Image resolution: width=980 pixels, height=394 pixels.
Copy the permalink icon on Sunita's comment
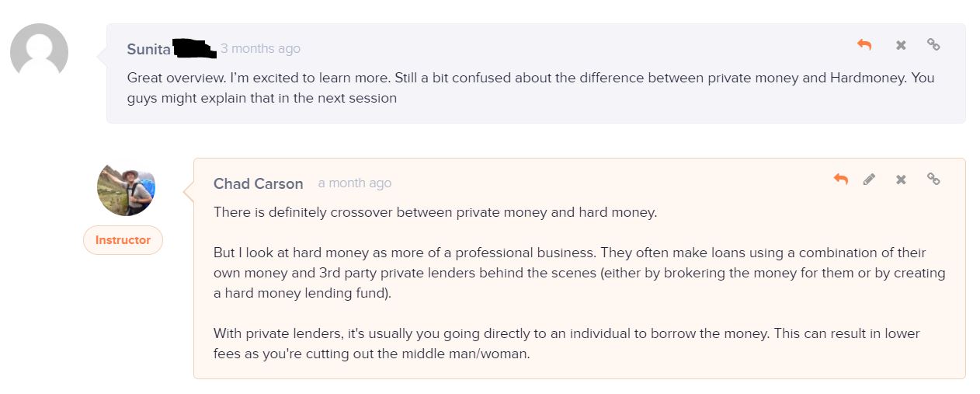[933, 45]
